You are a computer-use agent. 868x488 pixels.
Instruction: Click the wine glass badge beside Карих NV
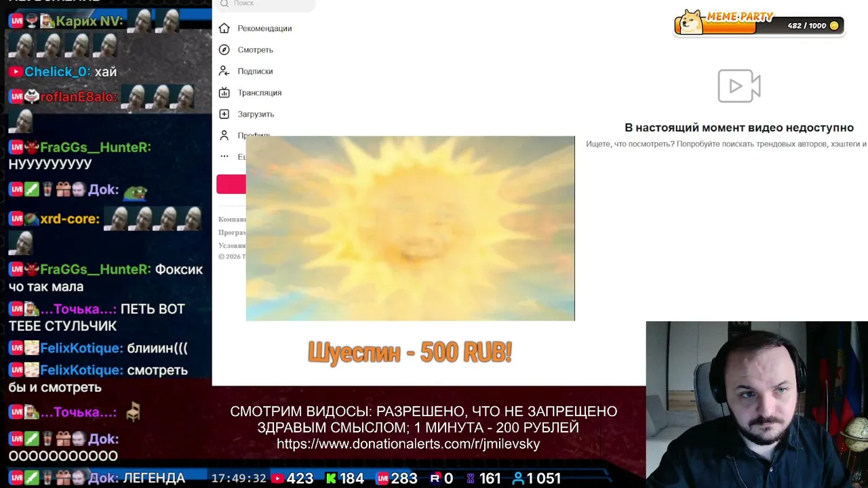point(32,21)
